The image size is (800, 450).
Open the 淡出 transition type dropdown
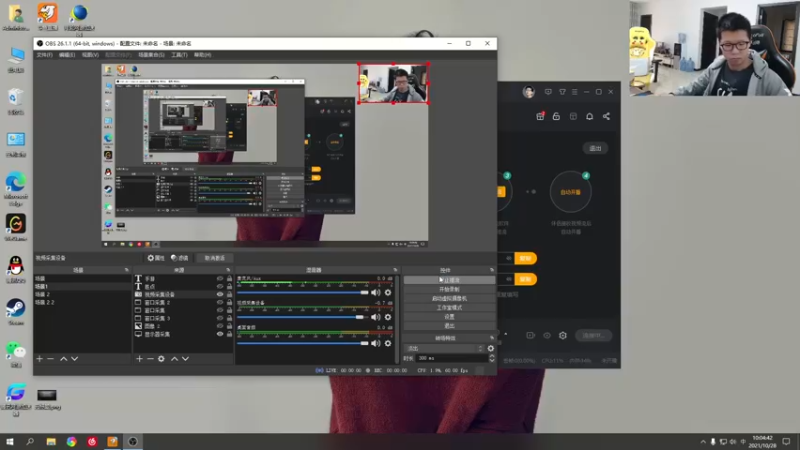coord(444,348)
